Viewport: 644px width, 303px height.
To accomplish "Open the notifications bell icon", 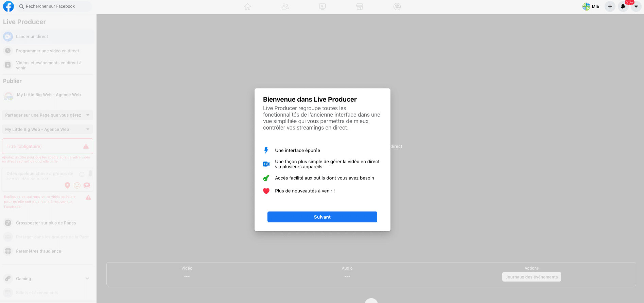I will tap(623, 6).
